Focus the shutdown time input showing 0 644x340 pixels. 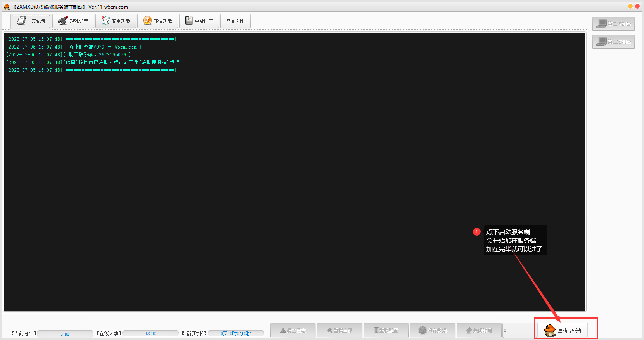click(519, 330)
